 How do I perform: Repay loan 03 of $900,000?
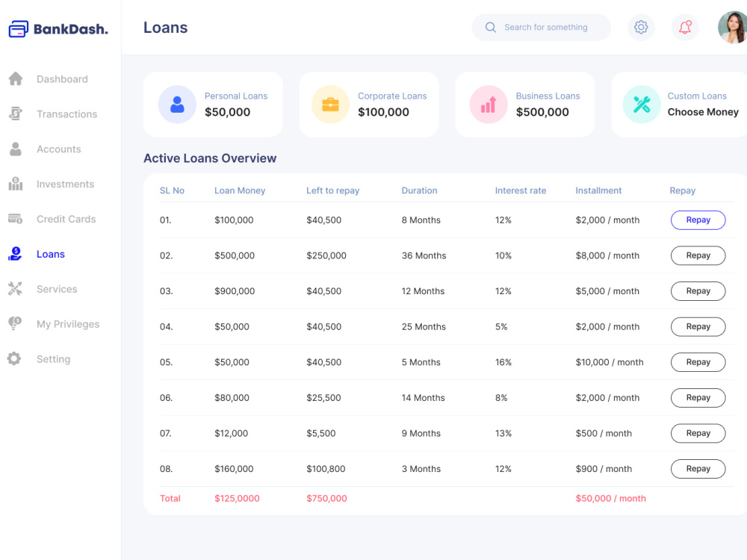[698, 291]
